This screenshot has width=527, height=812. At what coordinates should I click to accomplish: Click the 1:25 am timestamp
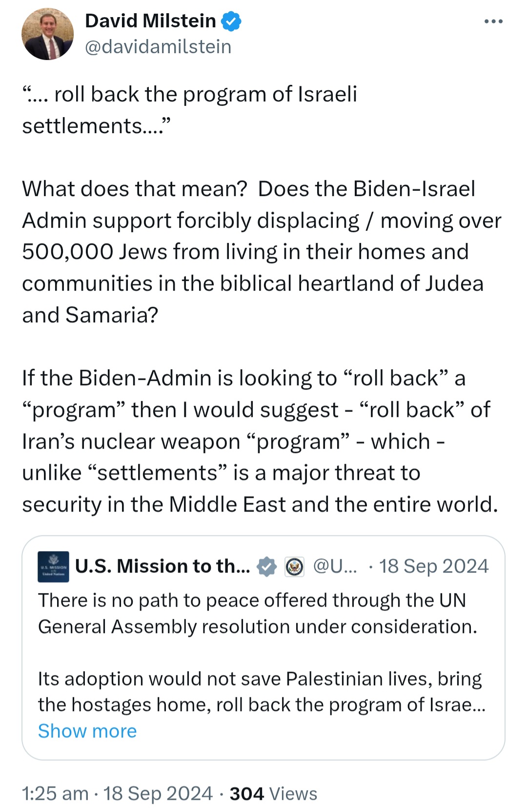pyautogui.click(x=55, y=793)
